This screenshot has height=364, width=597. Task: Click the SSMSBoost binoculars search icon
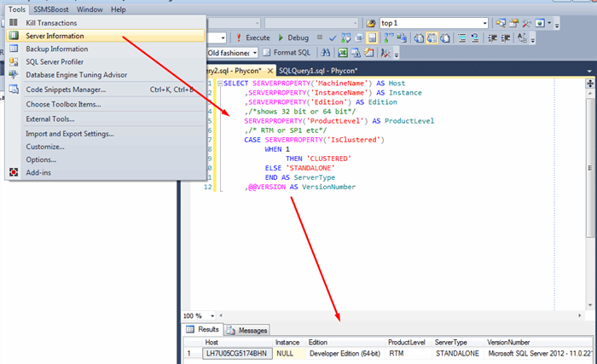tap(326, 53)
